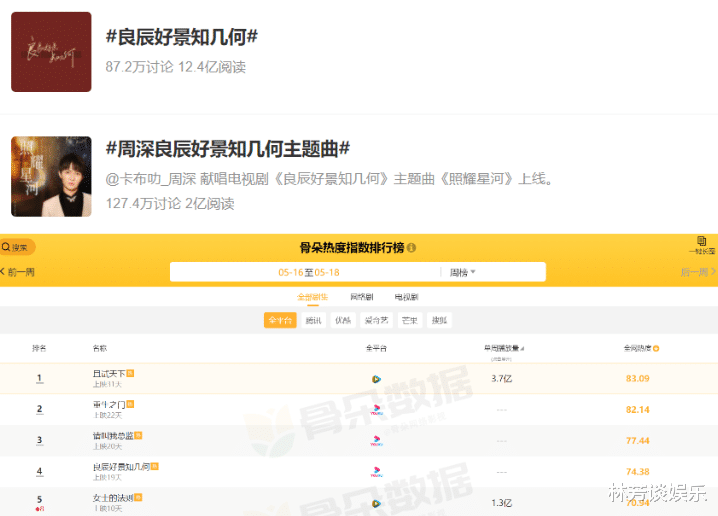Switch to the 电视剧 tab
Screen dimensions: 718x516
(406, 297)
